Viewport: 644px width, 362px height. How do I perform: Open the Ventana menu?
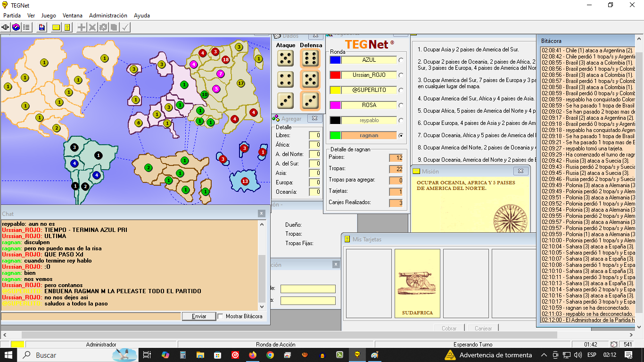[x=73, y=15]
